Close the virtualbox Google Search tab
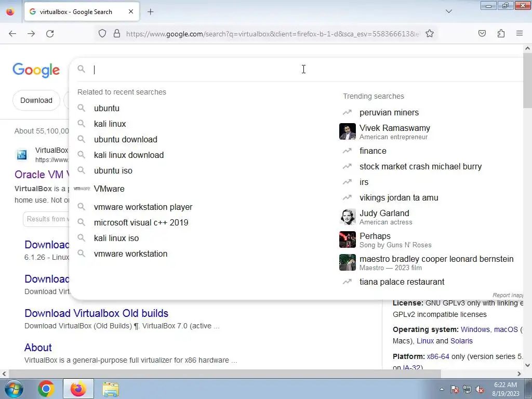532x399 pixels. pyautogui.click(x=131, y=11)
